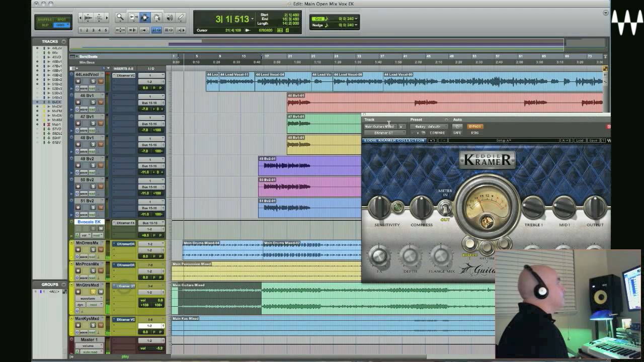Select the Main Guitars Mixed clip
This screenshot has width=644, height=362.
[333, 299]
